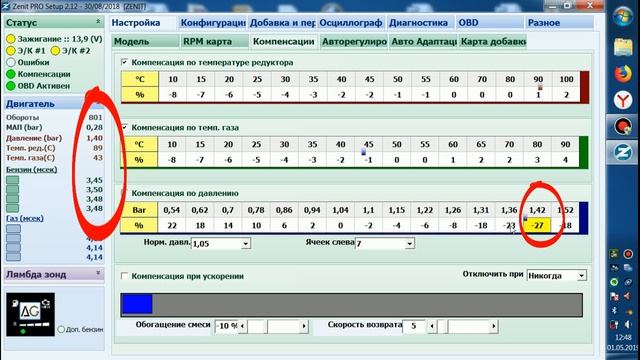Select the -23 cell in pressure table
The height and width of the screenshot is (360, 640).
509,225
